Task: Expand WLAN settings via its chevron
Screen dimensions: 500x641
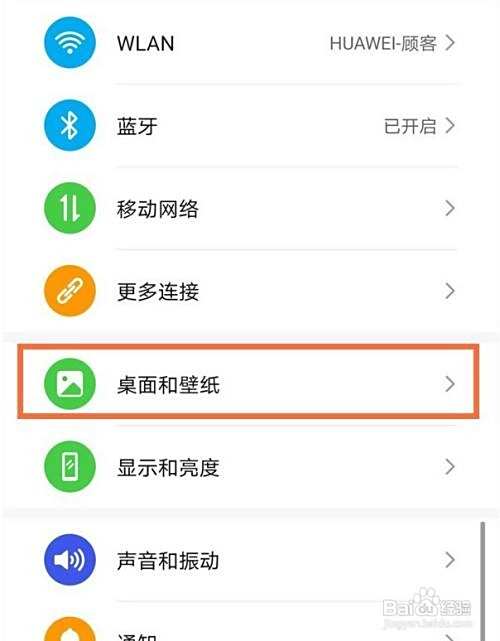Action: coord(450,43)
